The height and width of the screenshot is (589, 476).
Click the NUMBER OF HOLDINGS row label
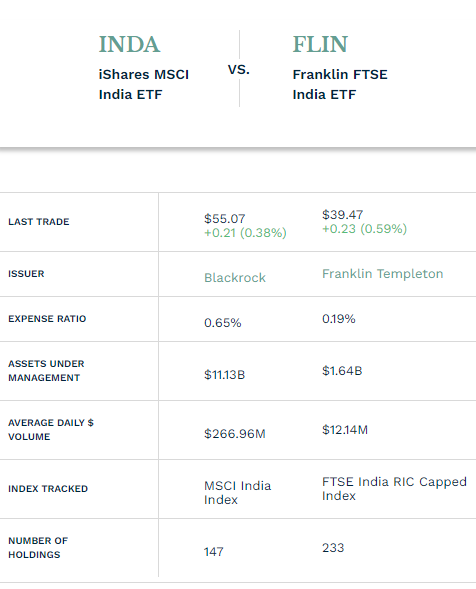coord(38,548)
